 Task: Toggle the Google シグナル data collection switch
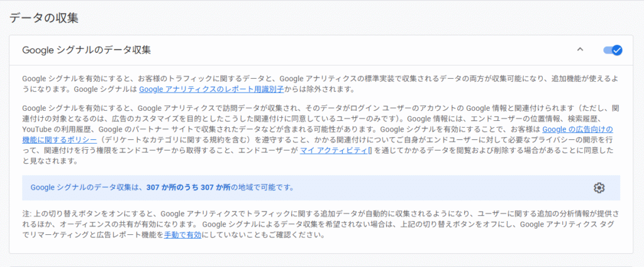(x=612, y=50)
